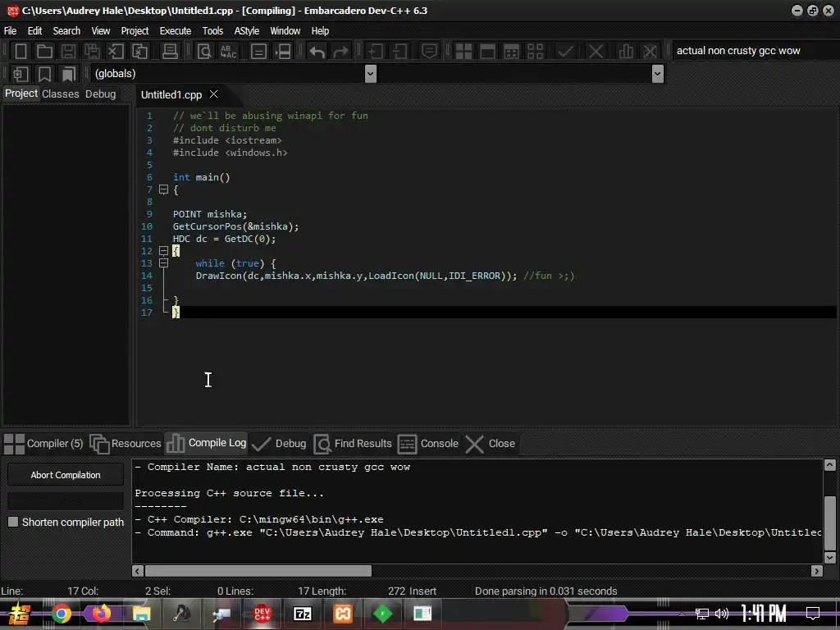Select the Console bottom tab
Image resolution: width=840 pixels, height=630 pixels.
coord(428,444)
